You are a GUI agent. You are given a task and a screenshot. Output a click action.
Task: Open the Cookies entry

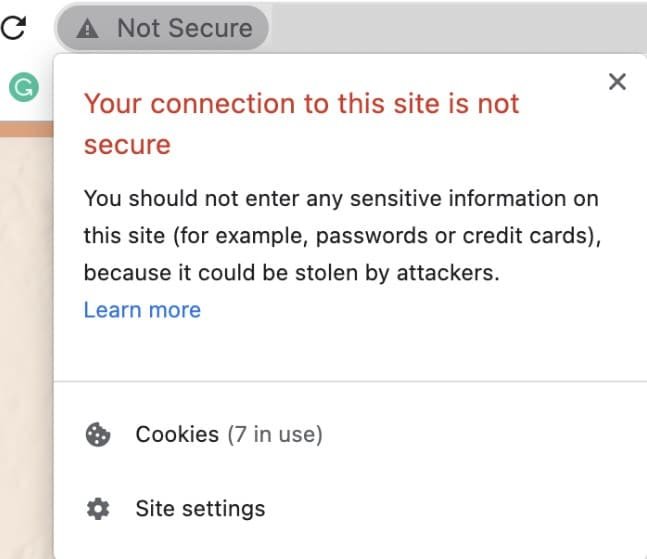[177, 435]
